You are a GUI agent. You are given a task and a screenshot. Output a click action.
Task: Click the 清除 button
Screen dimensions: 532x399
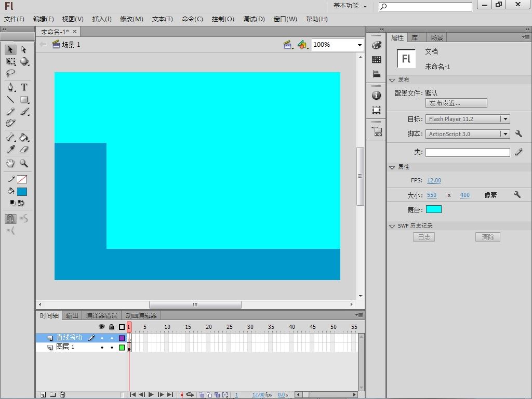pyautogui.click(x=487, y=237)
